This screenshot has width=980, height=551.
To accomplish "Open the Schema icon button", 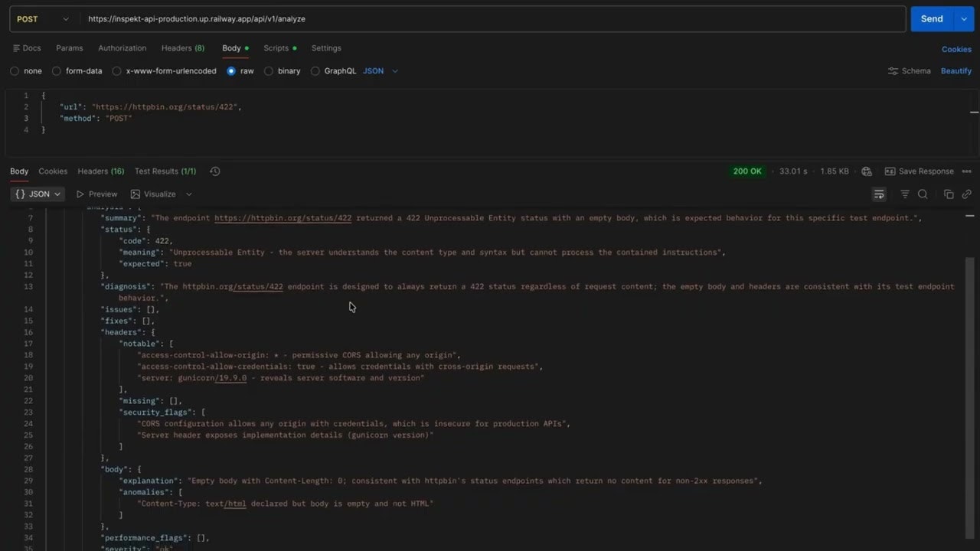I will click(910, 71).
